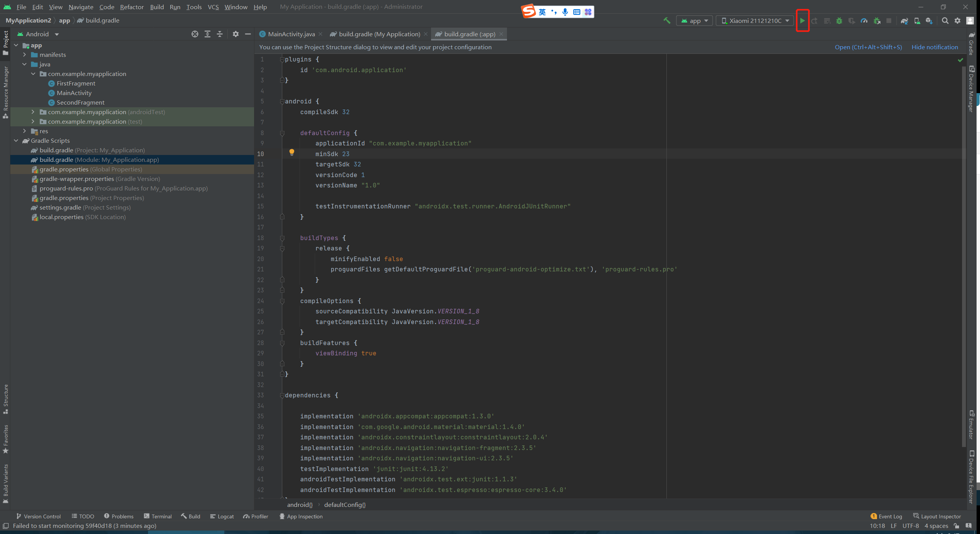Toggle the Device File Explorer side tab

point(971,477)
